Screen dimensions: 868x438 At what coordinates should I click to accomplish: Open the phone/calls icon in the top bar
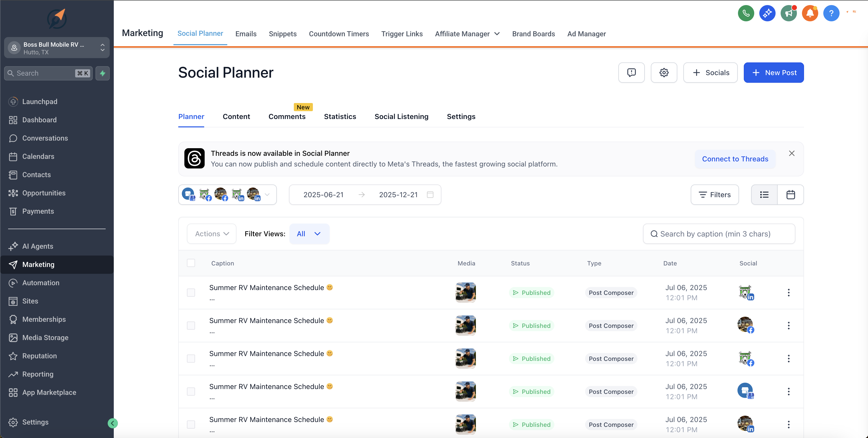[746, 13]
